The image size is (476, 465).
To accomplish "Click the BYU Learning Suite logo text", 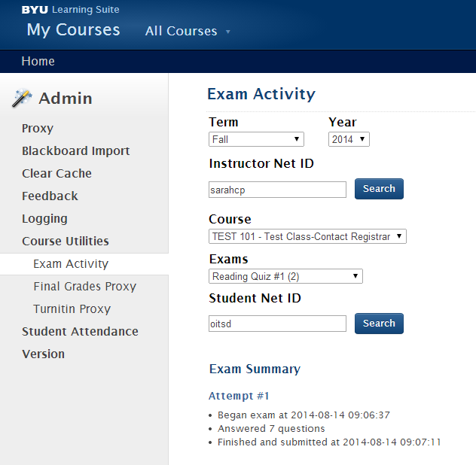I will (x=71, y=9).
